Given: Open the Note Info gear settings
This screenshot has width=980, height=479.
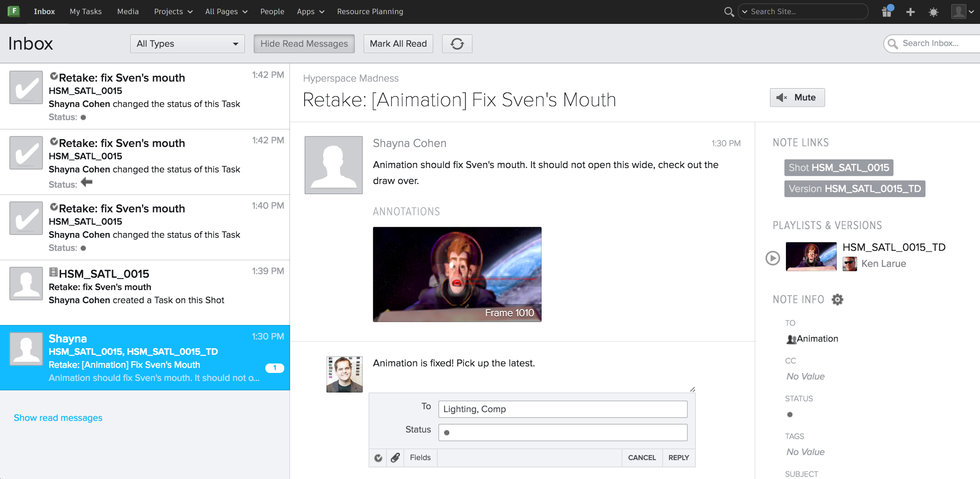Looking at the screenshot, I should point(837,300).
